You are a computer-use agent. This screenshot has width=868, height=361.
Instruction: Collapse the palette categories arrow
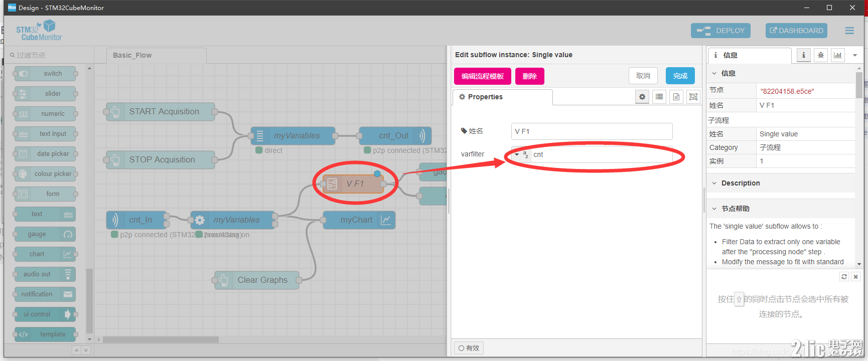pyautogui.click(x=77, y=350)
